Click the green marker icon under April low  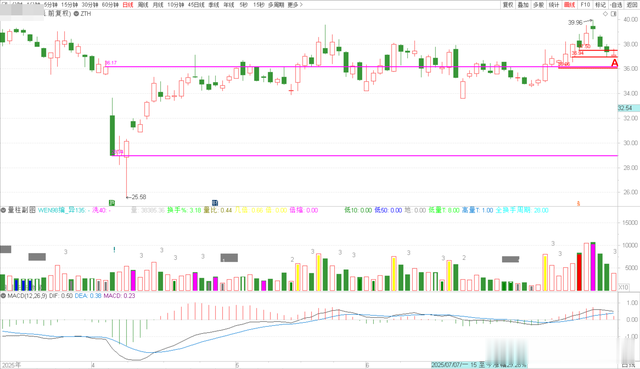pyautogui.click(x=112, y=203)
